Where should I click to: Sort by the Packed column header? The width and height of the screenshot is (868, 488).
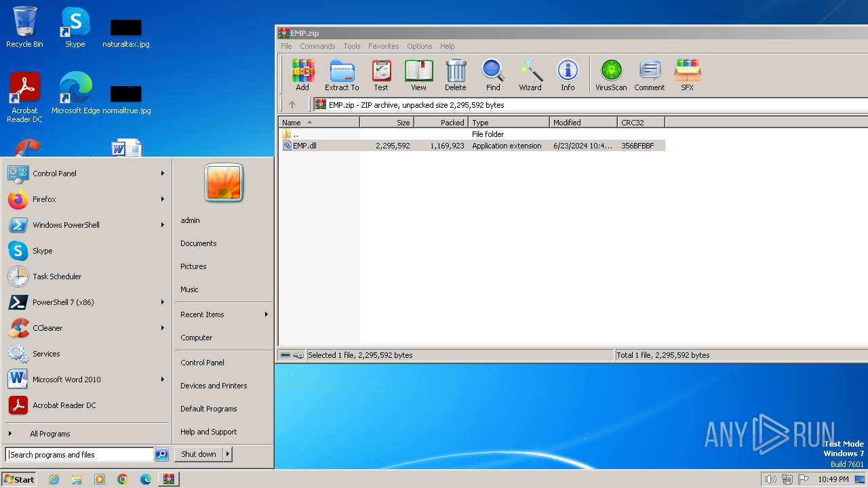(441, 123)
